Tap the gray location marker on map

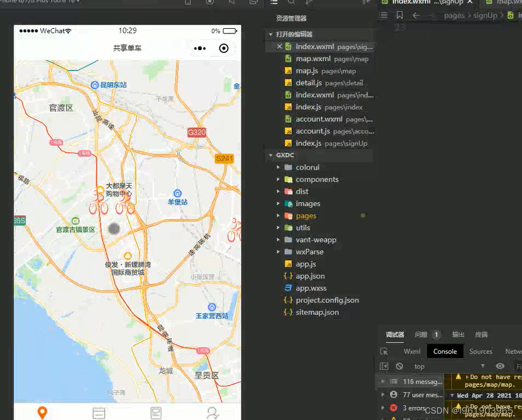114,229
